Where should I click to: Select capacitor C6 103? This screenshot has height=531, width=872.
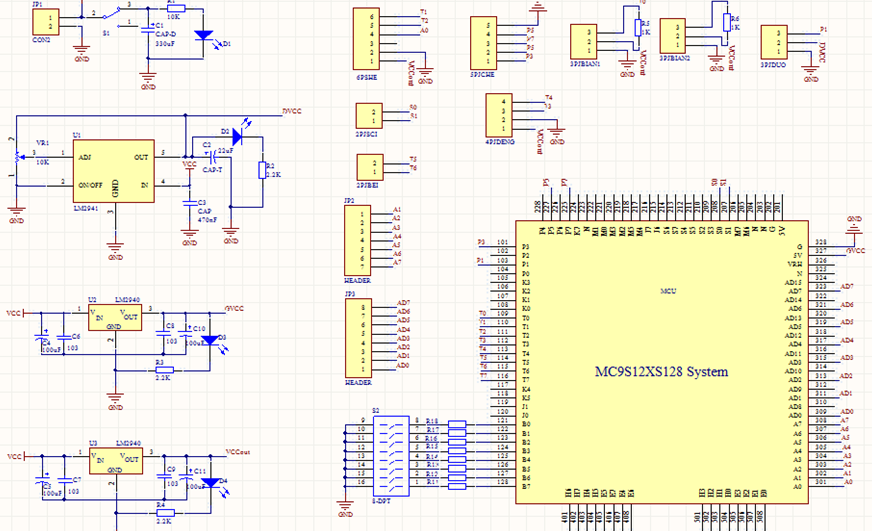[63, 336]
